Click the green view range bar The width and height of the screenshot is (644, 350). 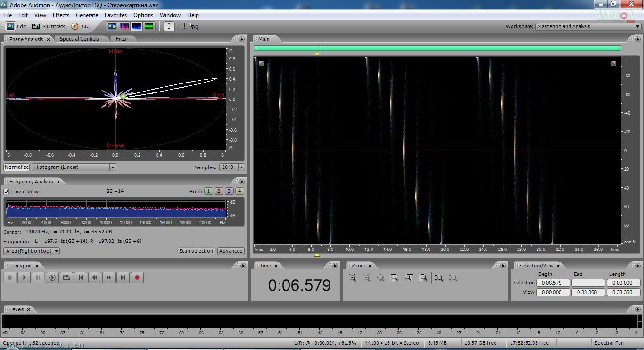pos(437,48)
